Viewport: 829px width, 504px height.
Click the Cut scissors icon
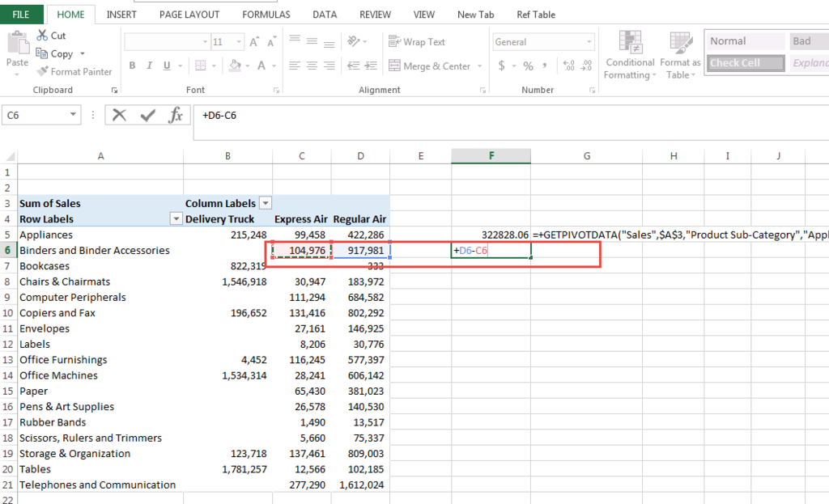coord(42,35)
